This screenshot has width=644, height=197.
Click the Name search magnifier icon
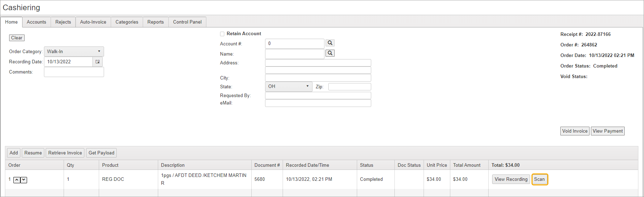pyautogui.click(x=330, y=53)
